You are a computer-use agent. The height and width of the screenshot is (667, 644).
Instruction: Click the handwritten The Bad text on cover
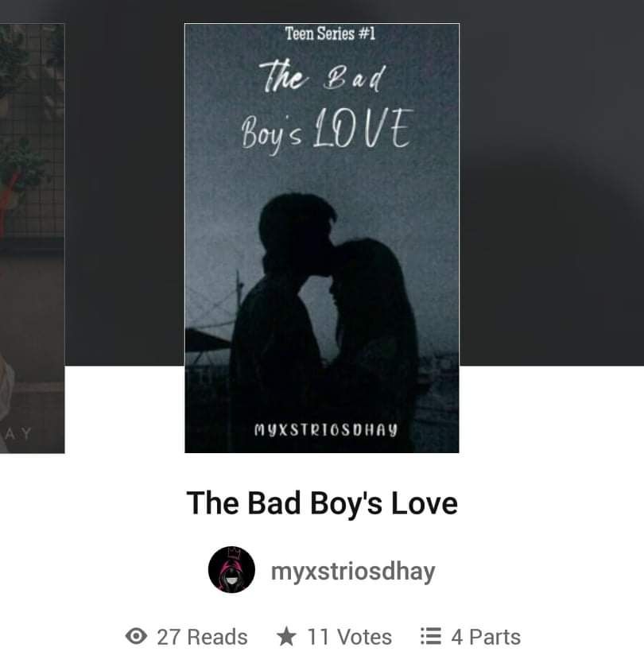point(324,77)
